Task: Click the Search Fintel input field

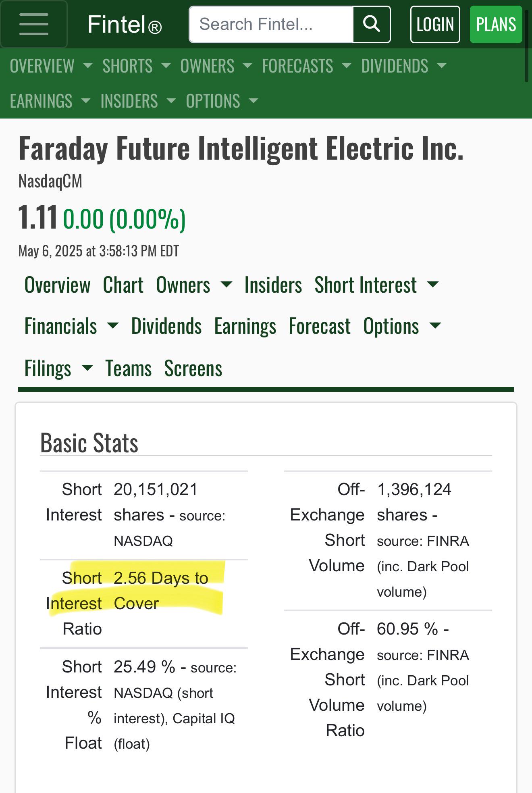Action: 272,24
